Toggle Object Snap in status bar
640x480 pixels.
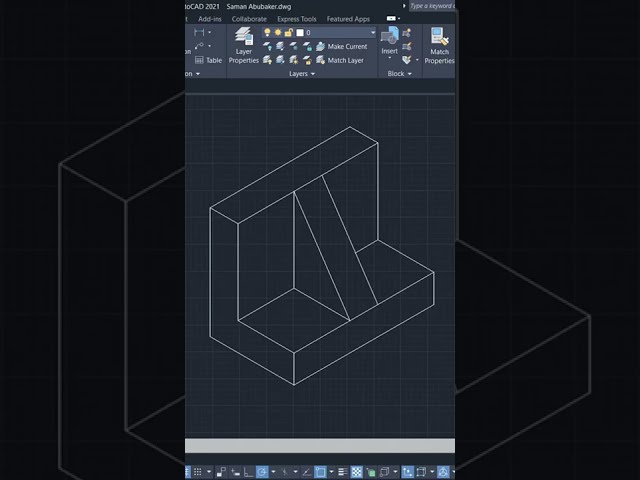click(x=321, y=472)
